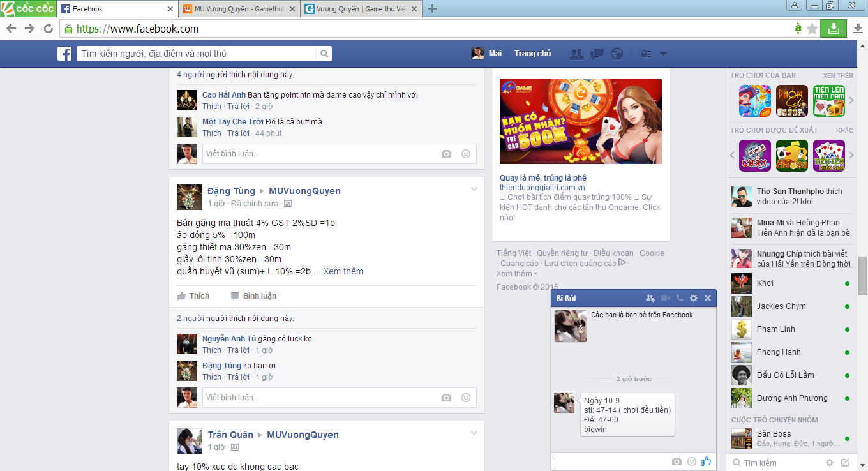This screenshot has width=868, height=471.
Task: Bookmark page with star icon
Action: (812, 29)
